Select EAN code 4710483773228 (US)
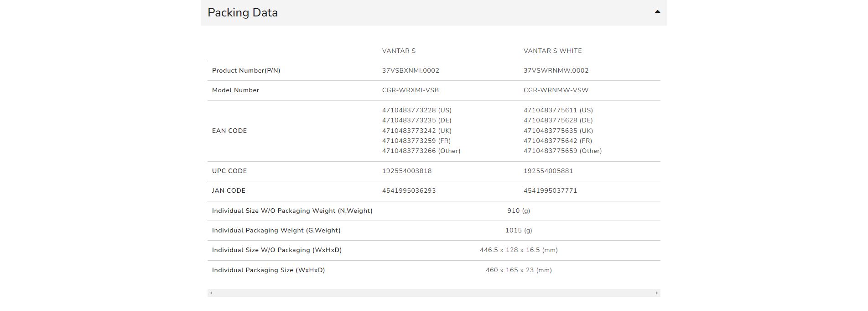Screen dimensions: 868x311 point(417,111)
